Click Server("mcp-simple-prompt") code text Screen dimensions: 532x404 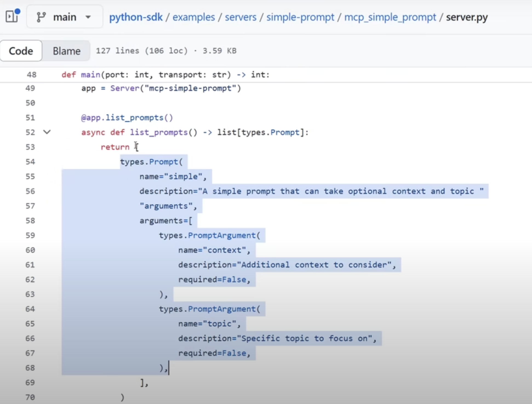coord(176,88)
